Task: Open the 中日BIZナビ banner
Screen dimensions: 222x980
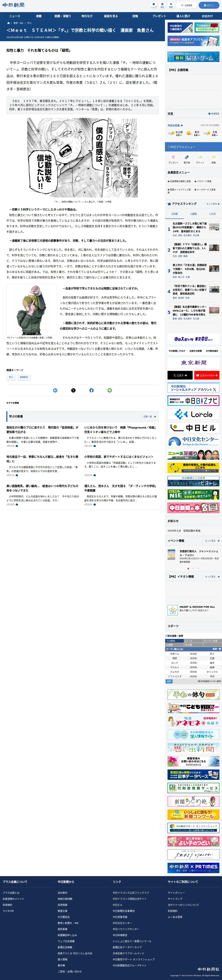Action: point(193,401)
